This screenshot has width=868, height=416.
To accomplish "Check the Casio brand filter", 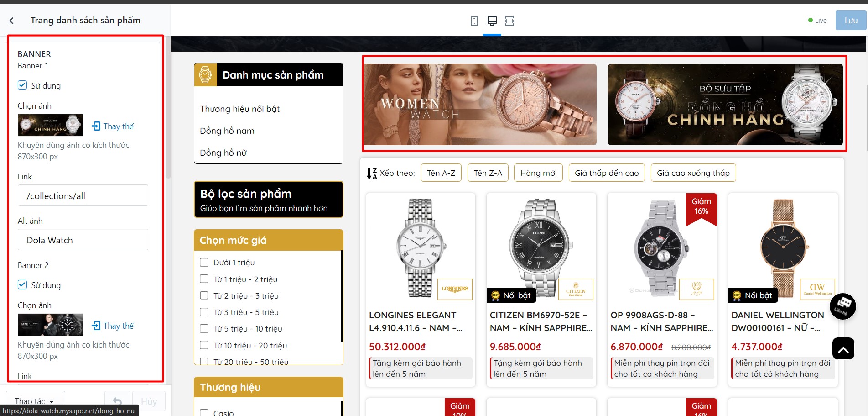I will click(204, 413).
